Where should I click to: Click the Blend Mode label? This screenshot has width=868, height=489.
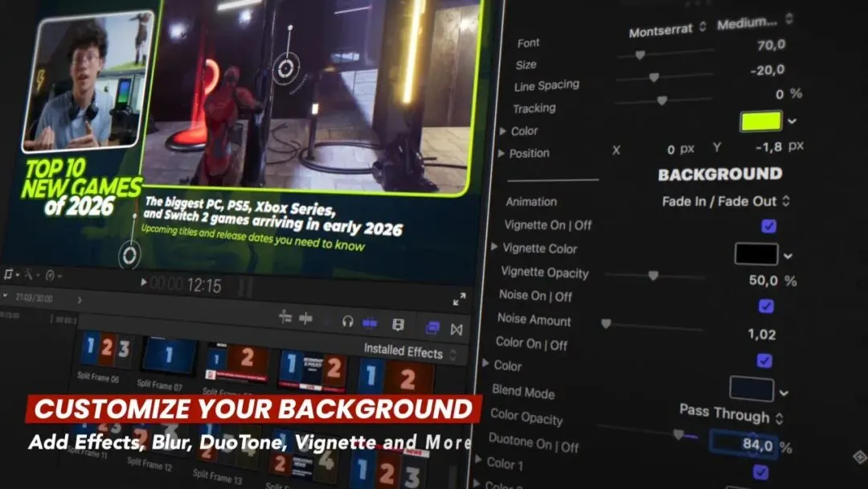coord(523,392)
